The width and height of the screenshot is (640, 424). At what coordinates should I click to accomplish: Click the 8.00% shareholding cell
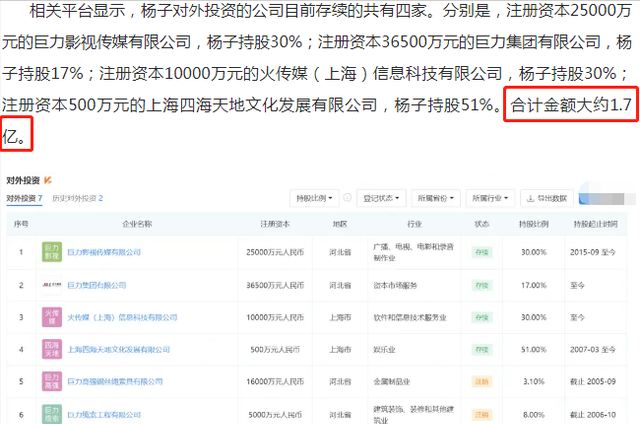click(533, 415)
